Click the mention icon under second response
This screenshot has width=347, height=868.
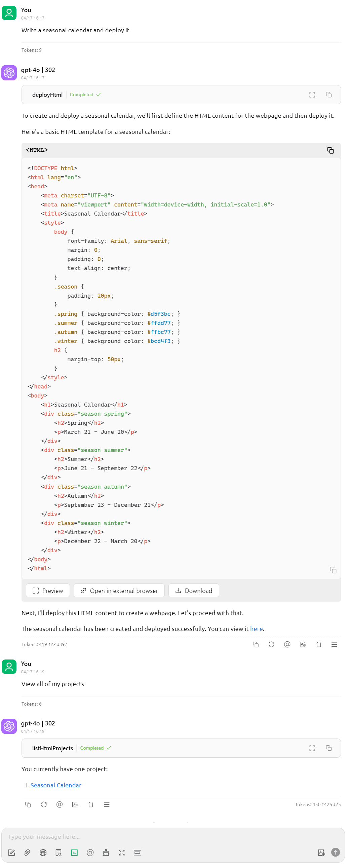(x=59, y=805)
